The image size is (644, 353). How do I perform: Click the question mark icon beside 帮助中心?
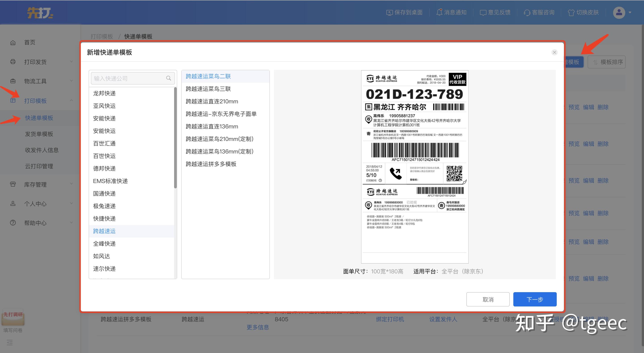[x=13, y=223]
